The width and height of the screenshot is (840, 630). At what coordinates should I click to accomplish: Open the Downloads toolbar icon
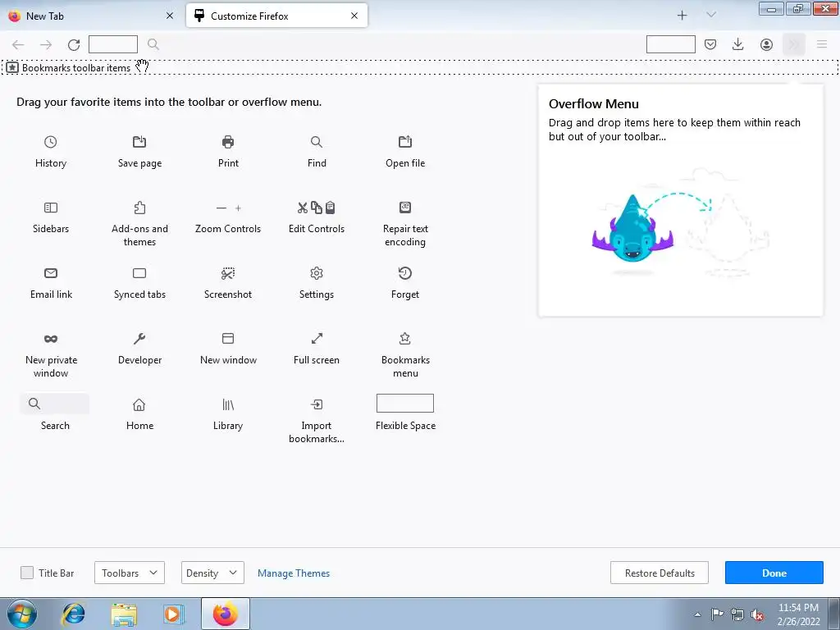pyautogui.click(x=738, y=44)
